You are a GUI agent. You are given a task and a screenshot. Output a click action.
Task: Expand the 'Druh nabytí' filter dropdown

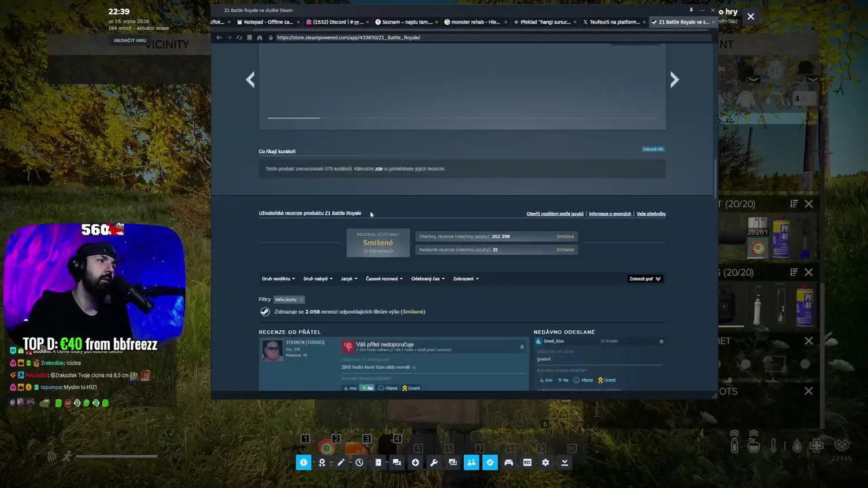pyautogui.click(x=318, y=279)
